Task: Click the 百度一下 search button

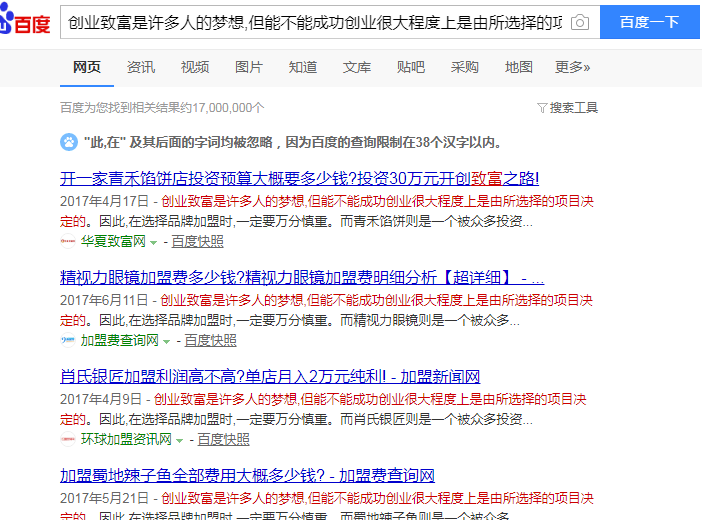Action: tap(650, 22)
